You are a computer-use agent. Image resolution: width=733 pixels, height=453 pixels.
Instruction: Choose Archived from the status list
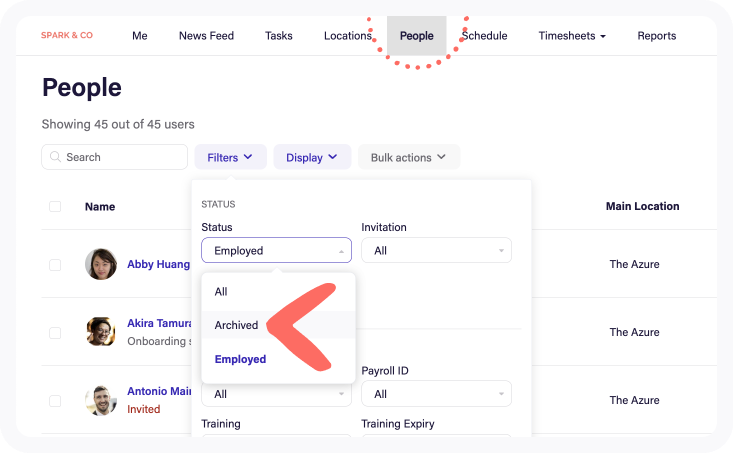click(x=237, y=325)
